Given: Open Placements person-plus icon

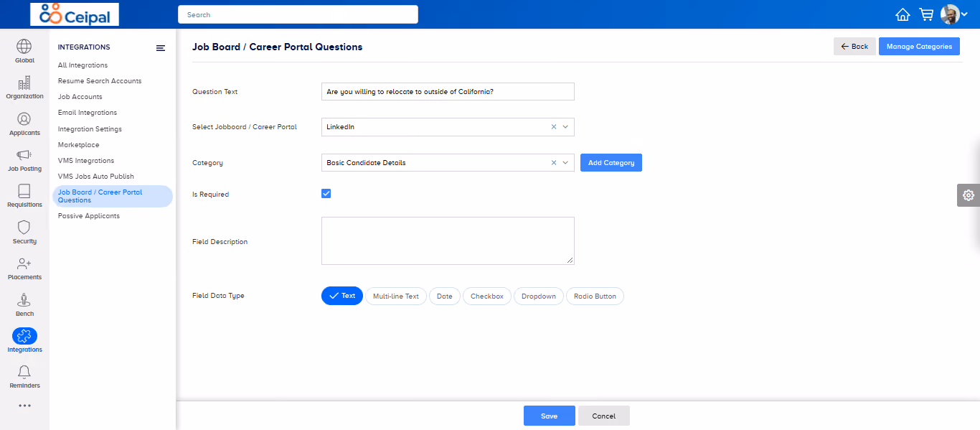Looking at the screenshot, I should tap(24, 263).
